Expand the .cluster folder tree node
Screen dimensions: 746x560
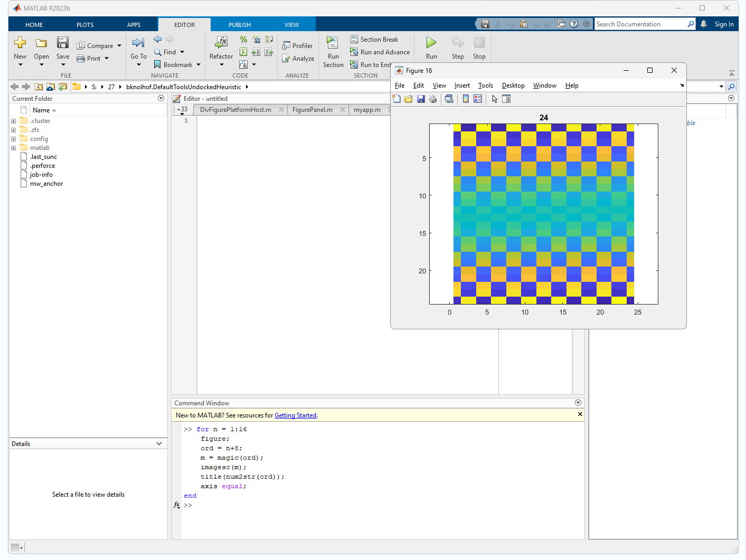pos(14,121)
